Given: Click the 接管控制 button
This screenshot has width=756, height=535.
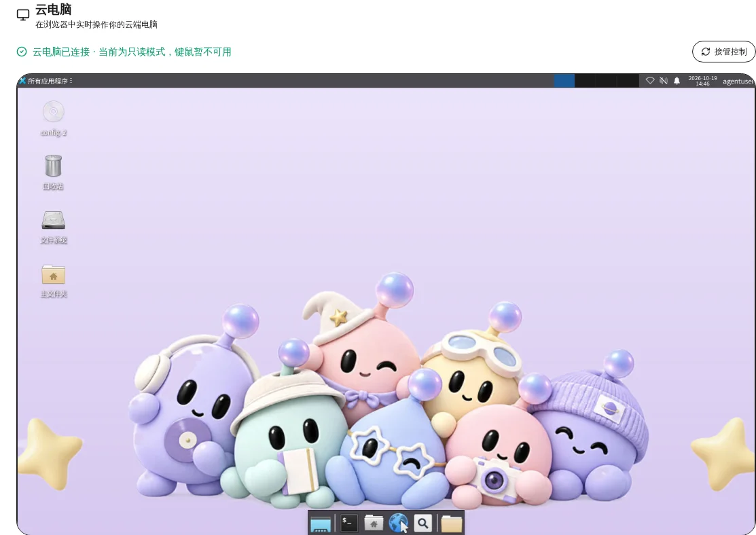Looking at the screenshot, I should (x=723, y=52).
